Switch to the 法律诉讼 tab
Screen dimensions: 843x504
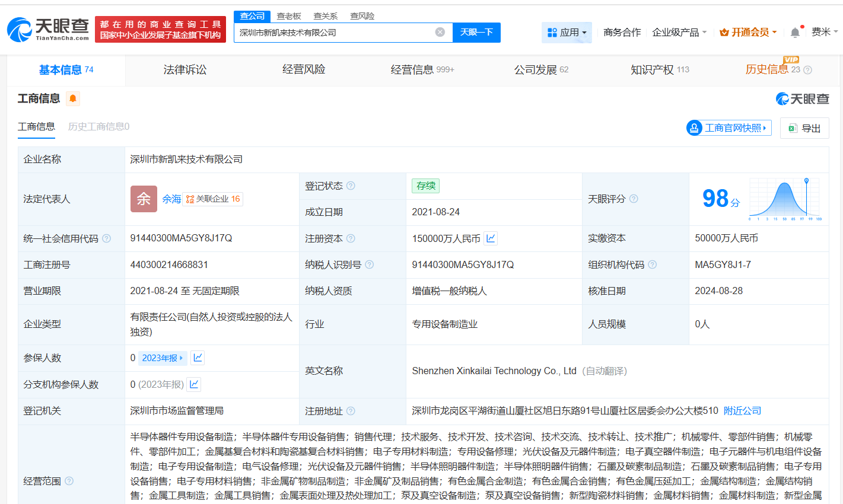point(184,69)
